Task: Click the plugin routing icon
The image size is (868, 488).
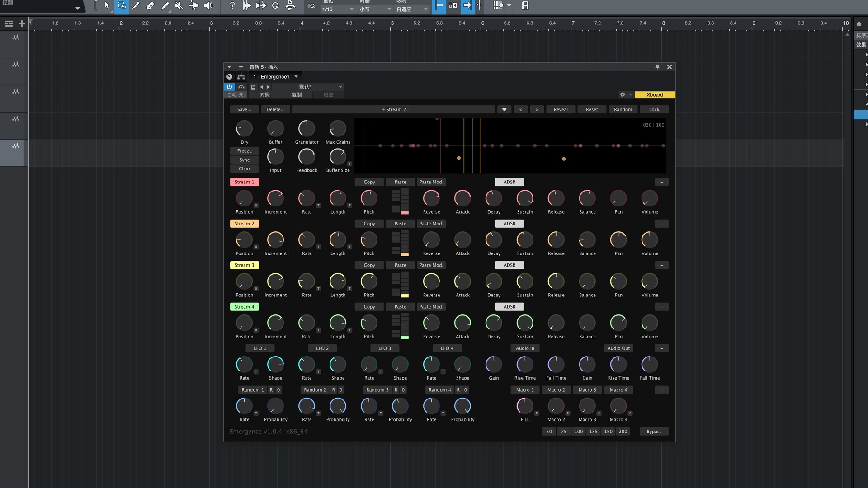Action: pos(241,76)
